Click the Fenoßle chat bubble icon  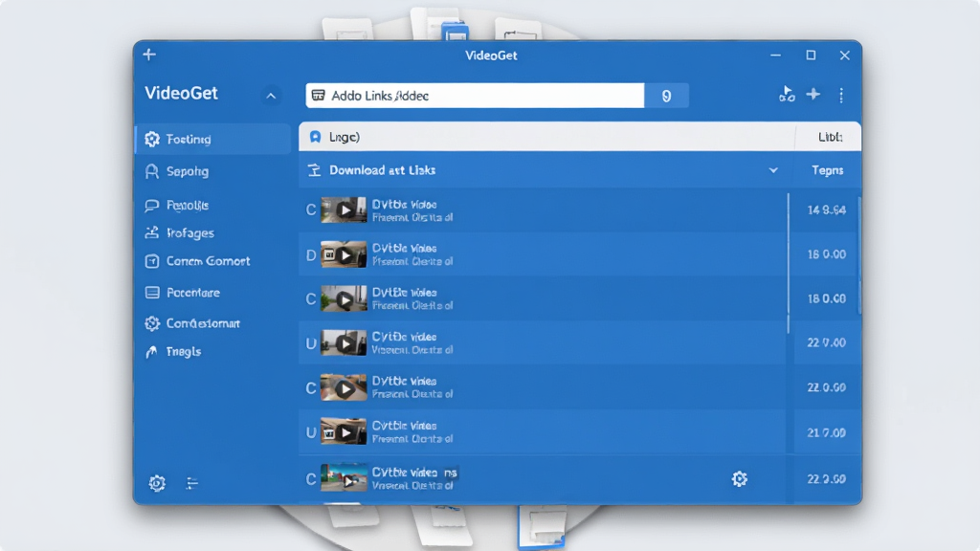[152, 205]
